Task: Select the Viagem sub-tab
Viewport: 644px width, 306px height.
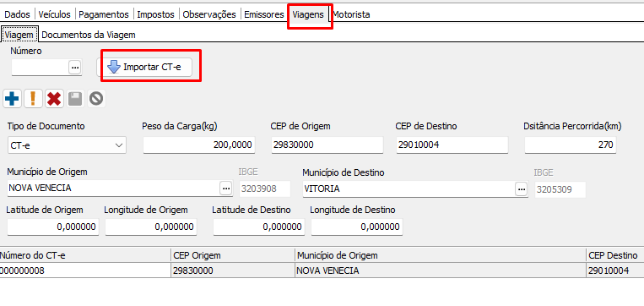Action: click(x=19, y=35)
